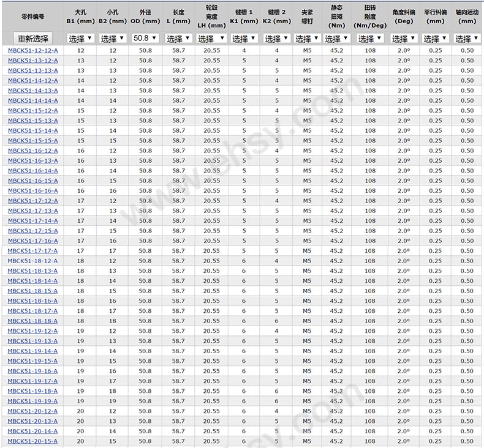Expand the 外径 OD dropdown showing 50.8

tap(145, 38)
